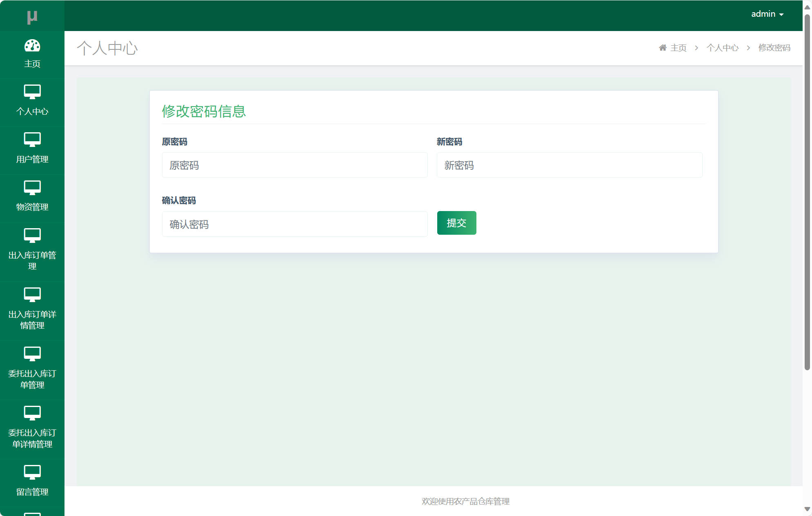Open 委托出入库订单管理 via its icon

tap(32, 354)
